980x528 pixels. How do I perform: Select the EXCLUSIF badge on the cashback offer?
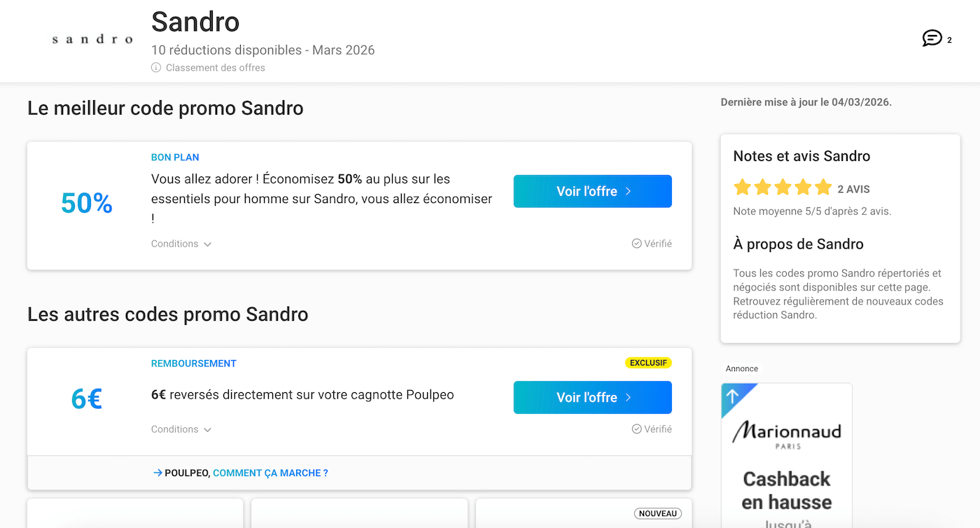coord(648,362)
